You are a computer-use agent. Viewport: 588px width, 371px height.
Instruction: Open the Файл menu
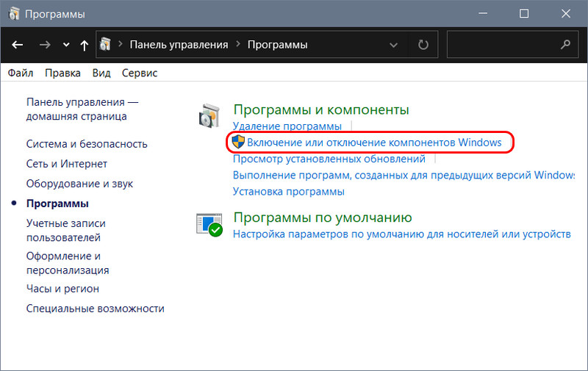[21, 73]
